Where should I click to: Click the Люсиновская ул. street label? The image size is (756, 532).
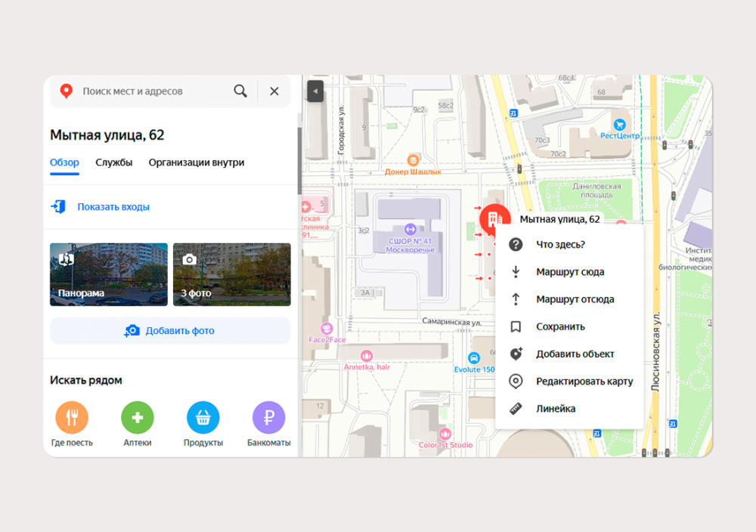point(655,351)
